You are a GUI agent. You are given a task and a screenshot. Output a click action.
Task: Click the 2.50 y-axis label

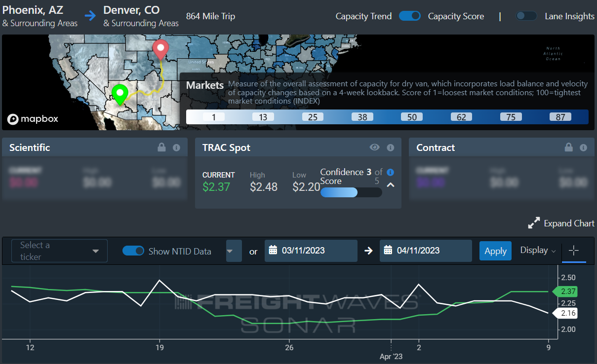[x=568, y=277]
